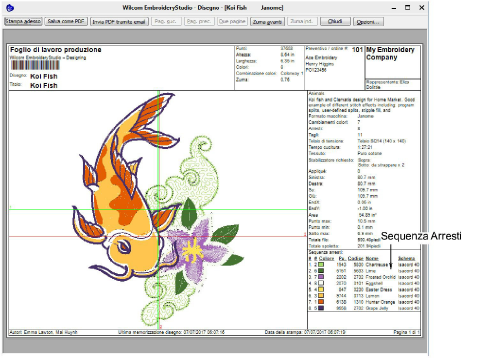Viewport: 478px width, 360px height.
Task: Click the Pagina 1 di 1 indicator
Action: point(407,332)
